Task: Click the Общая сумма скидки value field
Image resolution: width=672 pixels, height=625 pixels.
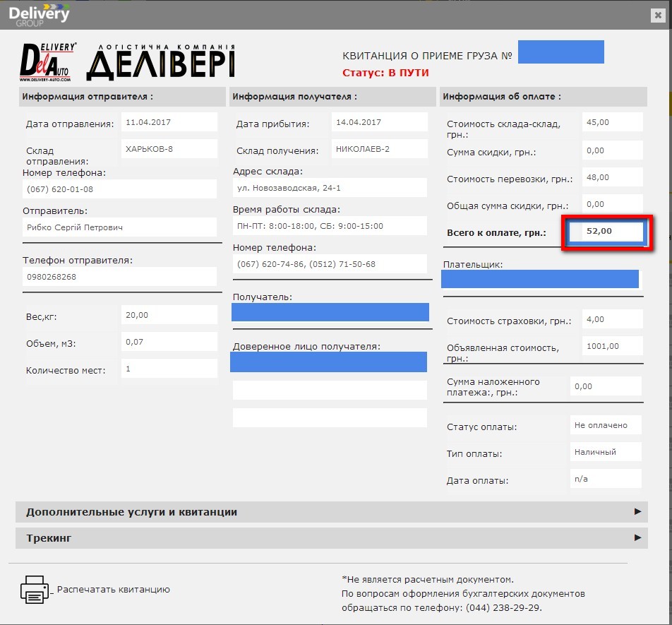Action: point(613,204)
